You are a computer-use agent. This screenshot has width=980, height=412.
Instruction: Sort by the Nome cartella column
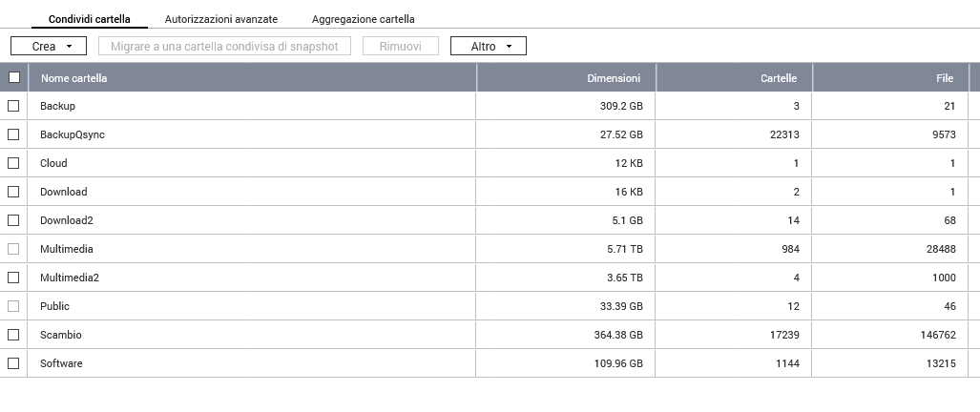pos(74,78)
